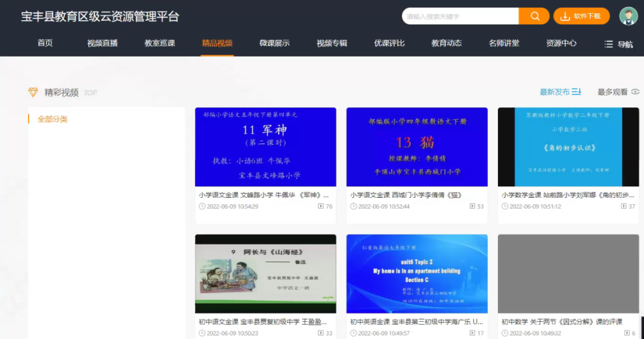Image resolution: width=644 pixels, height=339 pixels.
Task: Switch to the 微课展示 tab
Action: [x=274, y=43]
